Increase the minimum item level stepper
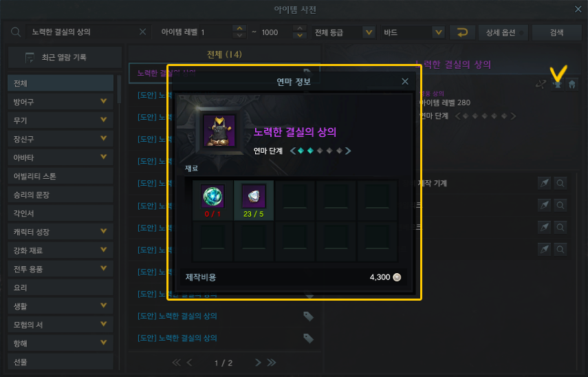588x377 pixels. point(239,28)
